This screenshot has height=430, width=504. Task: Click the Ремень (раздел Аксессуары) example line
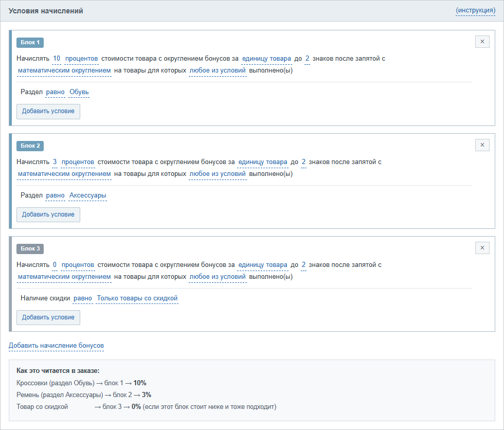pyautogui.click(x=84, y=395)
